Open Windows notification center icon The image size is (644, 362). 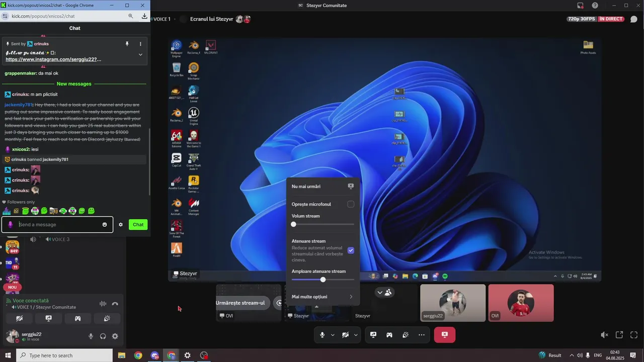[633, 355]
